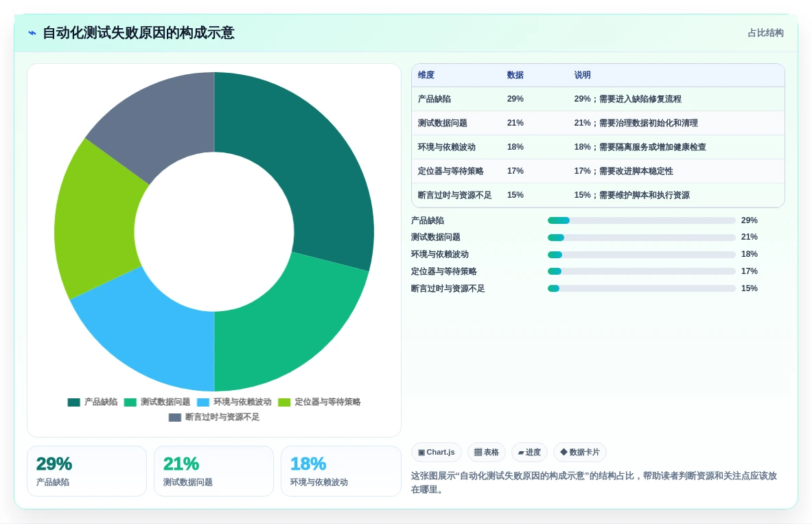812x524 pixels.
Task: Toggle the 产品缺陷 legend color box
Action: click(73, 402)
